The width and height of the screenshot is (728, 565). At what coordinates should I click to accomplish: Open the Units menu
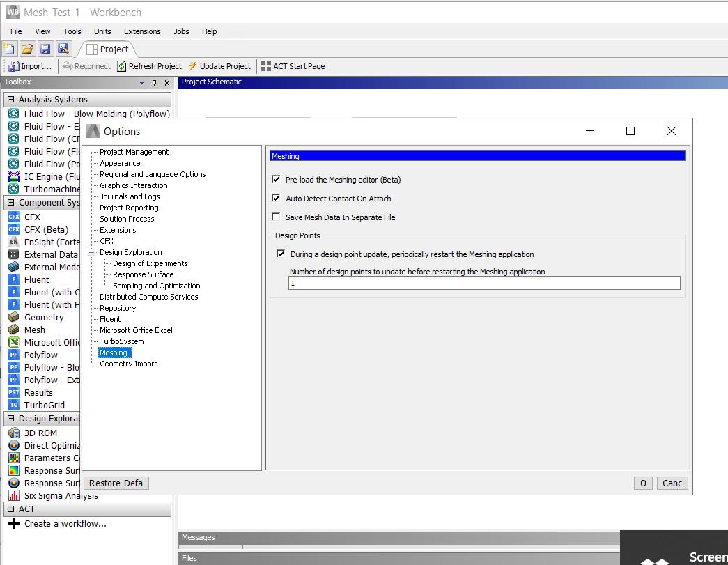coord(102,31)
